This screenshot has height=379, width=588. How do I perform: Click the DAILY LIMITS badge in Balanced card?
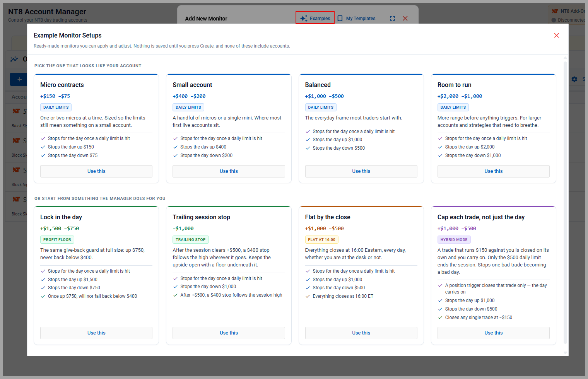[321, 108]
